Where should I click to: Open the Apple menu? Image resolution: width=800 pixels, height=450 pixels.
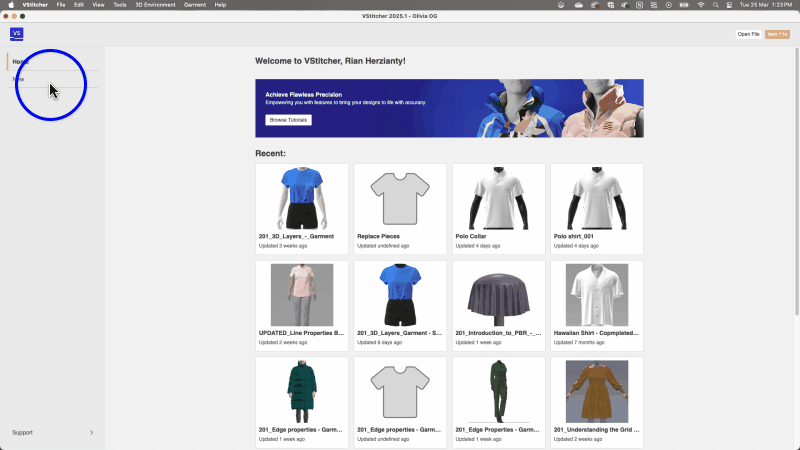coord(11,5)
